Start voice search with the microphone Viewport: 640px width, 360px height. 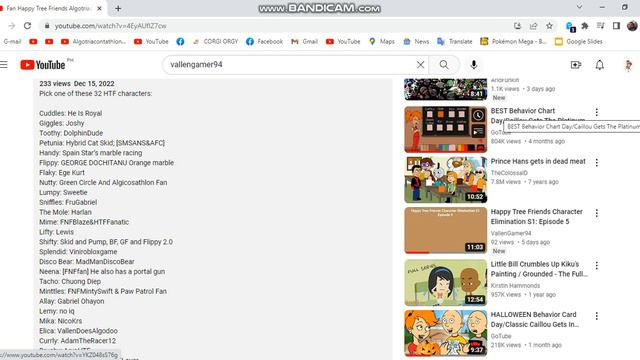(473, 64)
